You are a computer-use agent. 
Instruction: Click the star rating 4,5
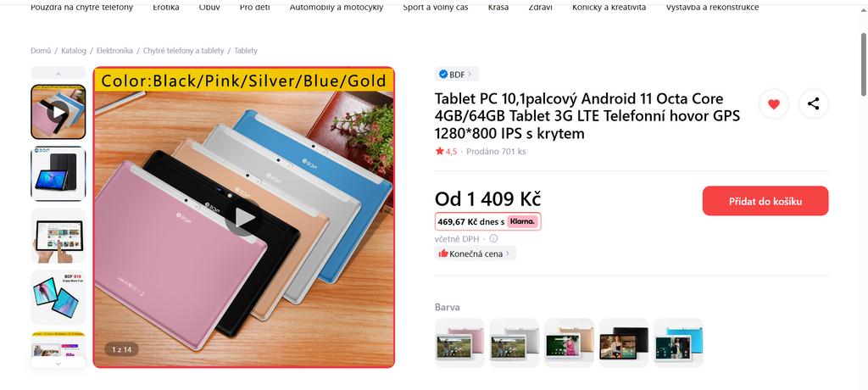446,151
